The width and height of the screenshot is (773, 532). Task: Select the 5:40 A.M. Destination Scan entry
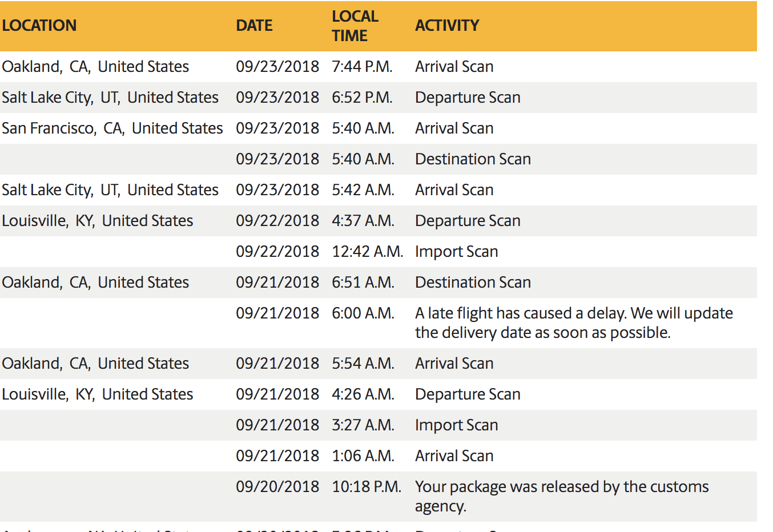[x=379, y=159]
